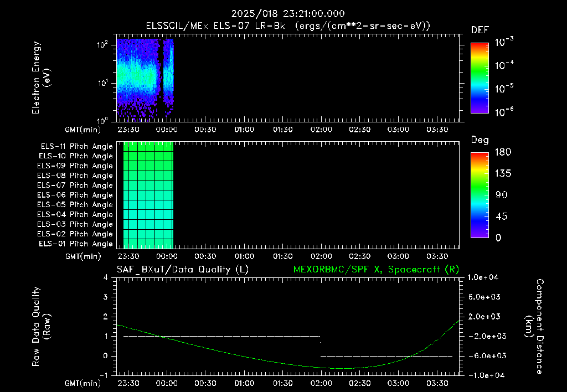Select the ELS-11 Pitch Angle row label

[x=76, y=147]
